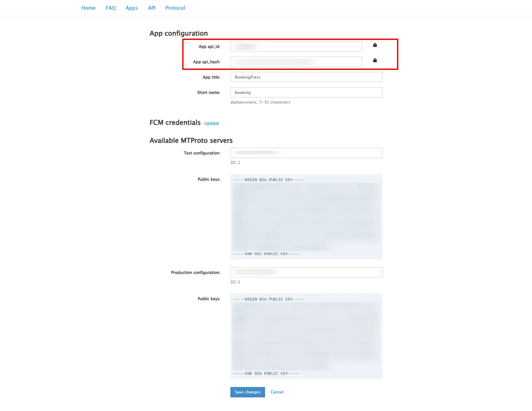This screenshot has height=411, width=532.
Task: Focus the App api_hash field
Action: click(x=296, y=62)
